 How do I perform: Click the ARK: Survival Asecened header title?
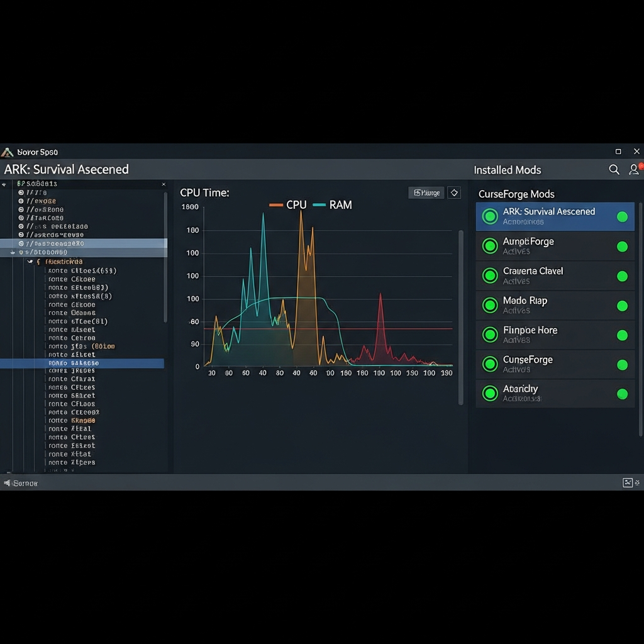tap(67, 169)
